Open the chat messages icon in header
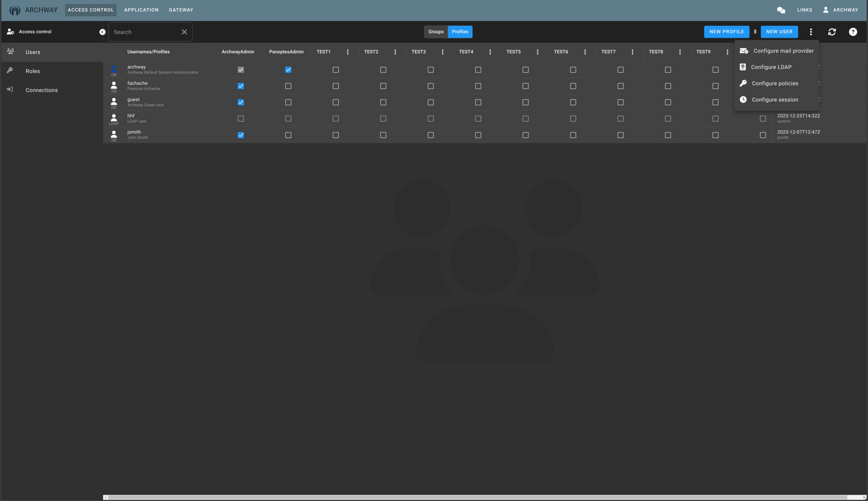This screenshot has height=501, width=868. [x=781, y=10]
